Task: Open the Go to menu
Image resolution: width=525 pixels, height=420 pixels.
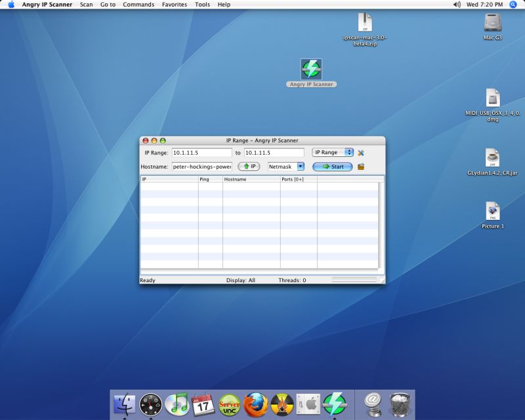Action: pyautogui.click(x=108, y=5)
